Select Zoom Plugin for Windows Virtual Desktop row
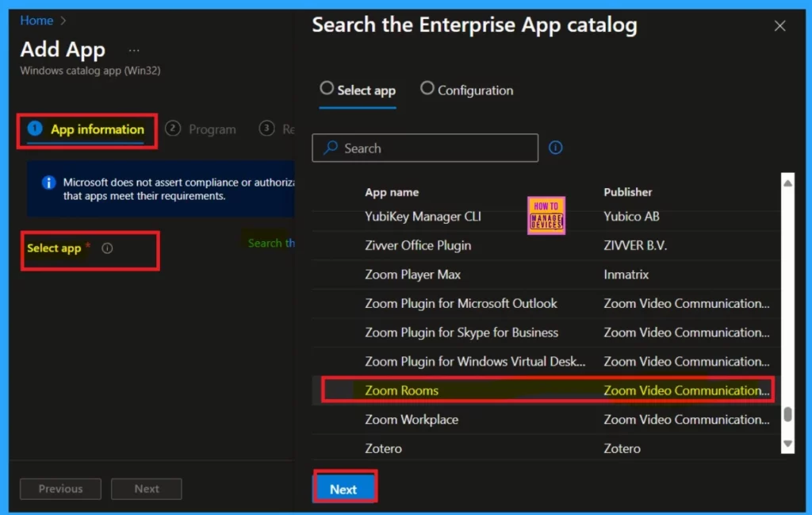This screenshot has width=812, height=515. [x=546, y=362]
